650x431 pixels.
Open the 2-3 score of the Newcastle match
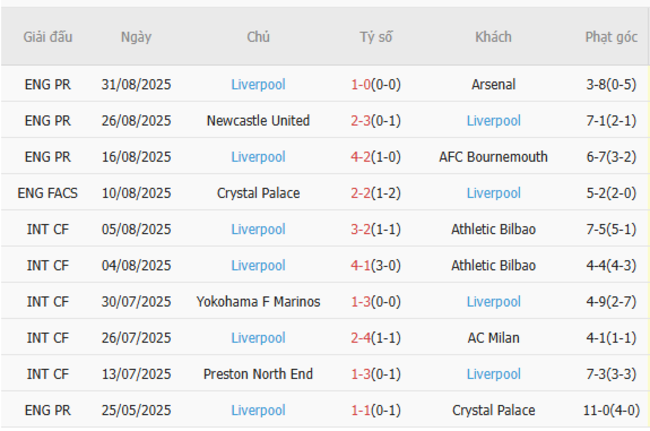click(x=361, y=121)
